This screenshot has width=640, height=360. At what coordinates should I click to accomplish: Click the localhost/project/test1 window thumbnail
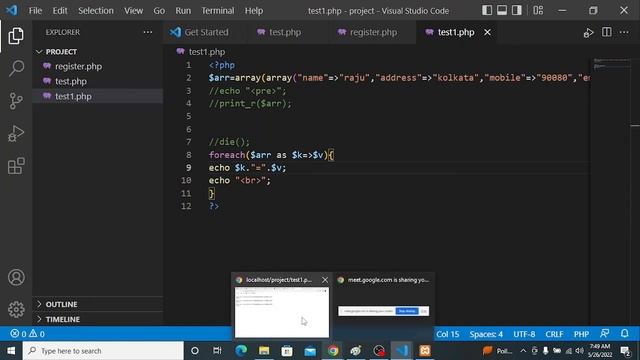coord(282,312)
